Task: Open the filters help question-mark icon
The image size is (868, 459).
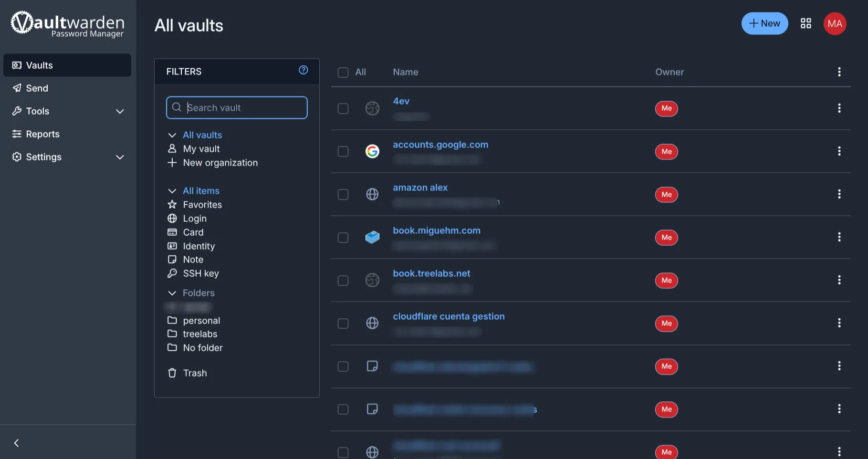Action: point(303,70)
